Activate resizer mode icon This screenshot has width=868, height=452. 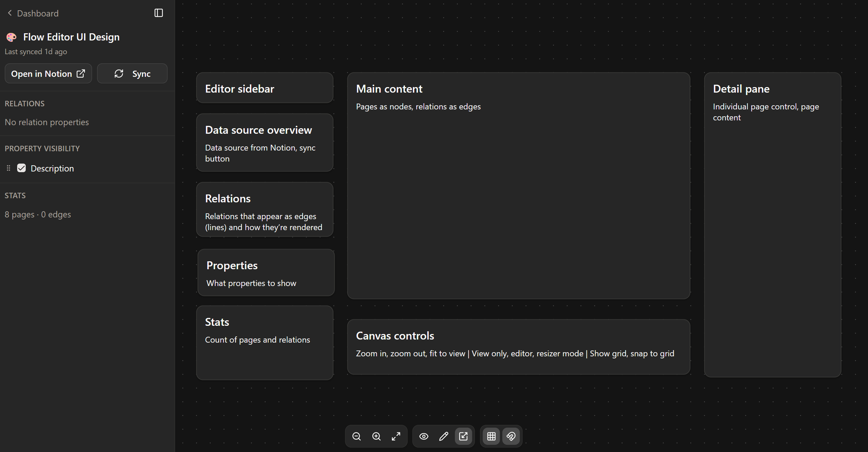coord(463,436)
